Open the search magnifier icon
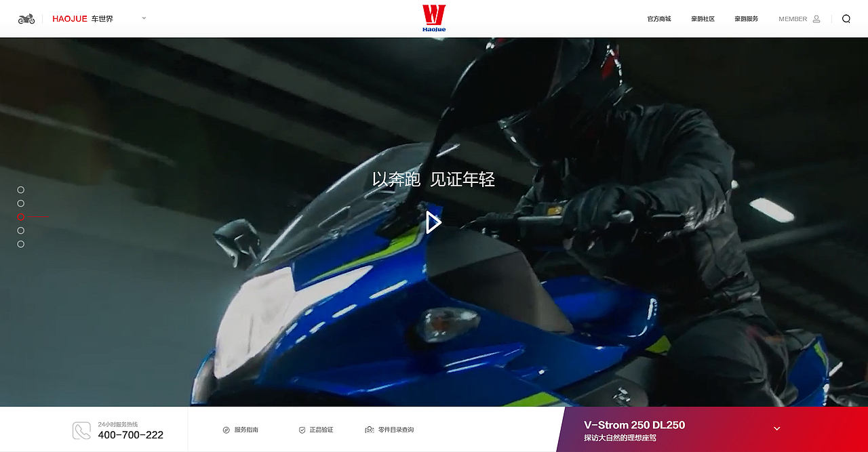Screen dimensions: 868x452 point(846,19)
